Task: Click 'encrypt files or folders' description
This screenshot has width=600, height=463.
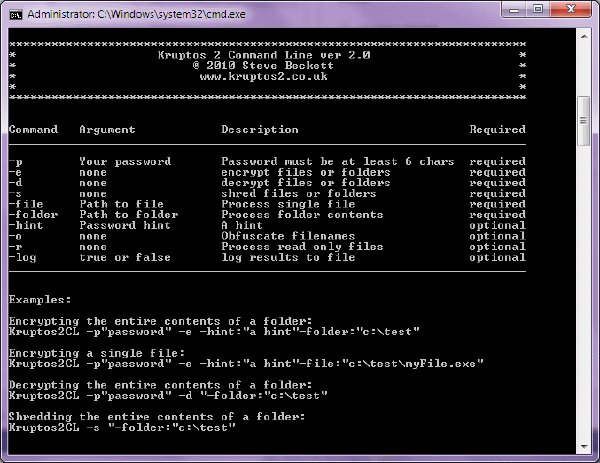Action: point(306,173)
